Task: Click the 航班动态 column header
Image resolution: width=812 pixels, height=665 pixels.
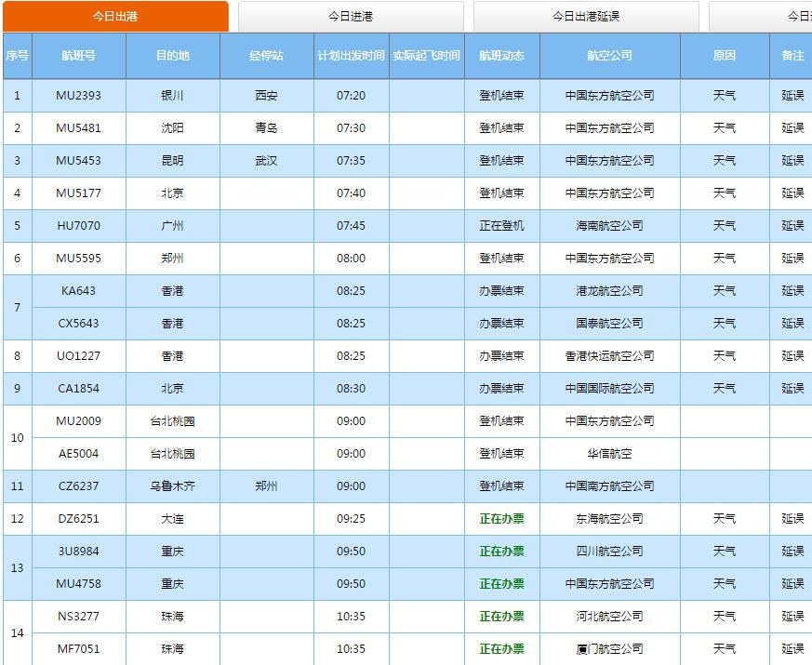Action: (x=502, y=56)
